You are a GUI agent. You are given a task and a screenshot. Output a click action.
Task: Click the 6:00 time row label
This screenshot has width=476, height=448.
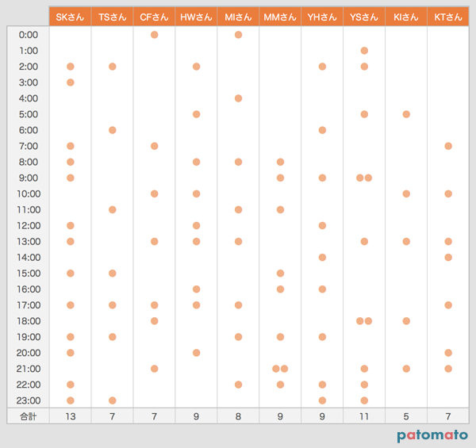pyautogui.click(x=29, y=130)
